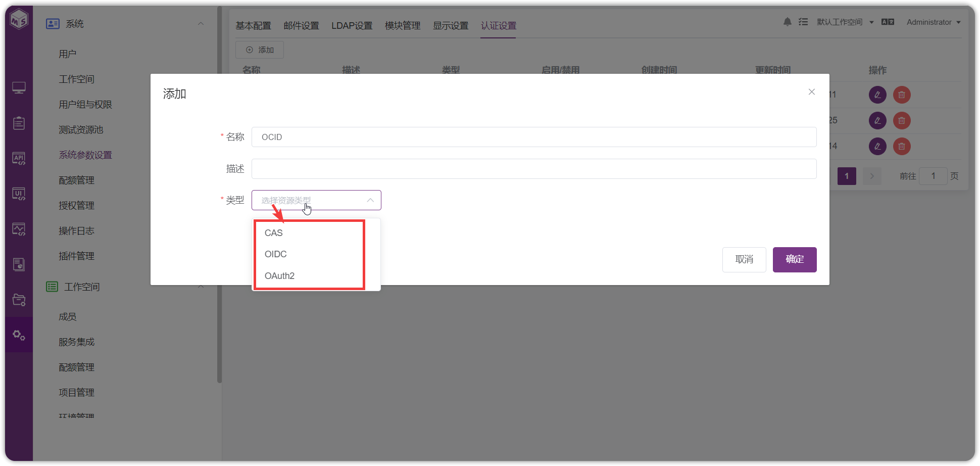The image size is (980, 466).
Task: Click the 添加 add button
Action: click(260, 50)
